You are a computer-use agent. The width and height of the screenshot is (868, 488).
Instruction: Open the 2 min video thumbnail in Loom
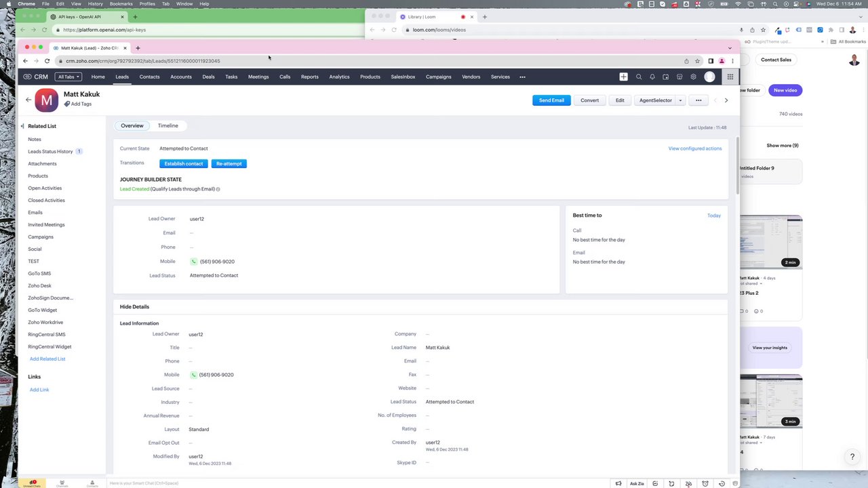point(770,242)
